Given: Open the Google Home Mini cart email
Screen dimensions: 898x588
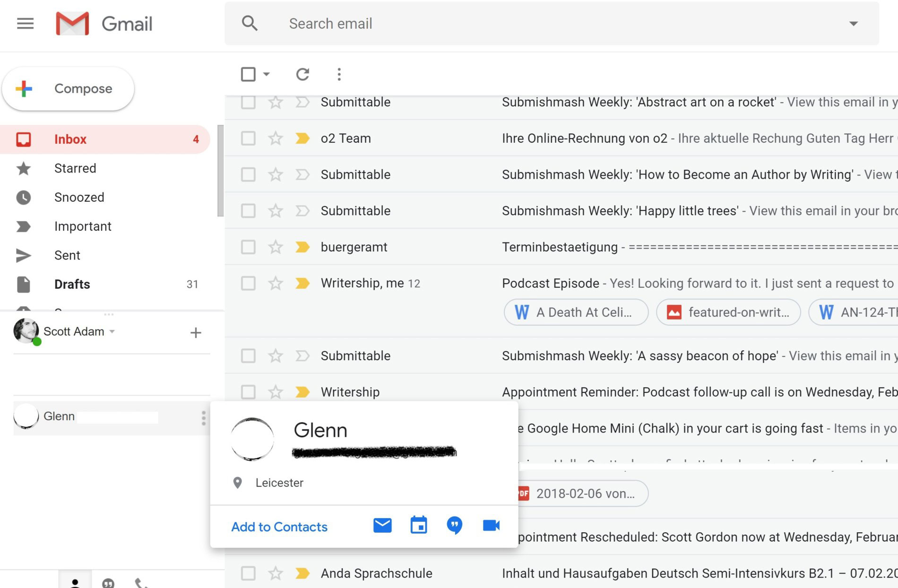Looking at the screenshot, I should [x=708, y=428].
